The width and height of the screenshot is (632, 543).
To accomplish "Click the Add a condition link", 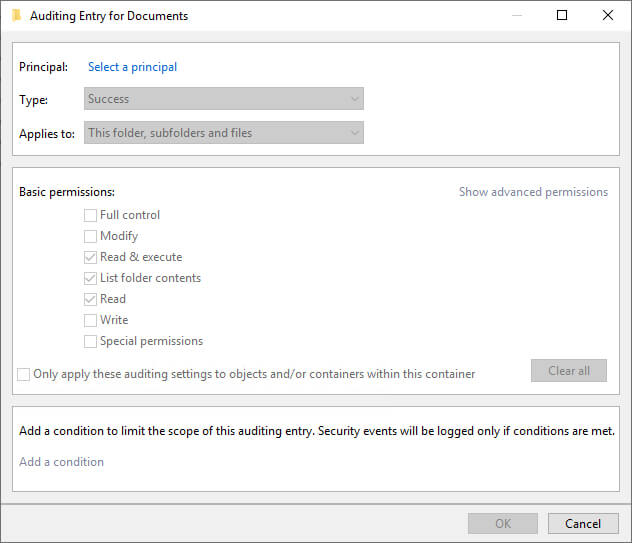I will pyautogui.click(x=61, y=462).
